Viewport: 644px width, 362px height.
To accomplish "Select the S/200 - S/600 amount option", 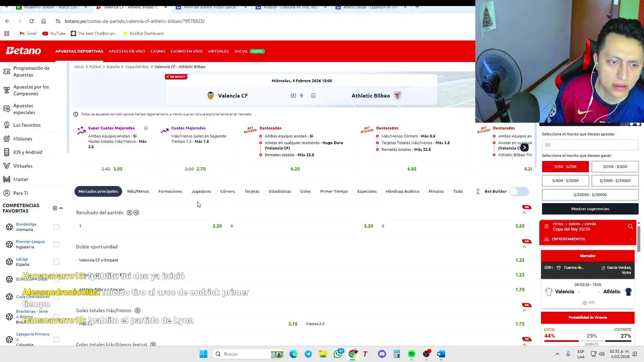I will (615, 166).
